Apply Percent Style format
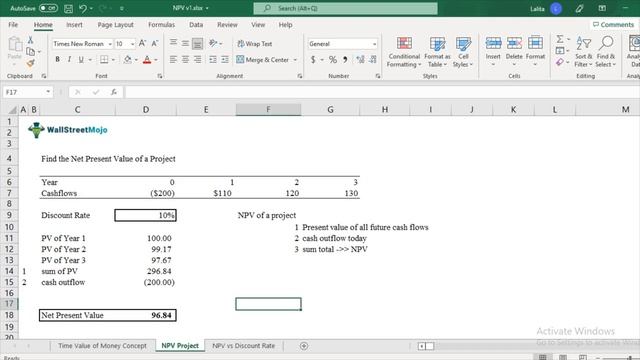This screenshot has height=360, width=640. click(333, 60)
